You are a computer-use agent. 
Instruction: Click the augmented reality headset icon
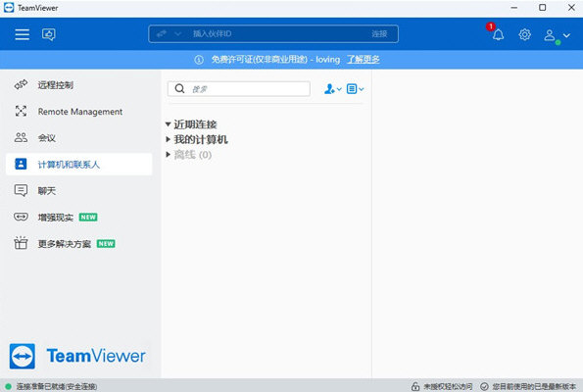tap(21, 217)
